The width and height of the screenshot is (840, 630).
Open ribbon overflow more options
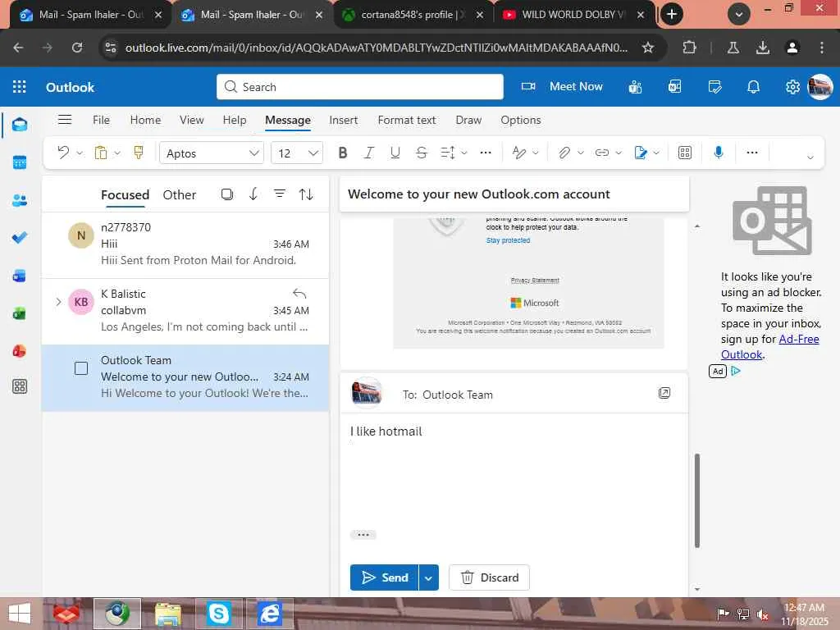(x=752, y=153)
